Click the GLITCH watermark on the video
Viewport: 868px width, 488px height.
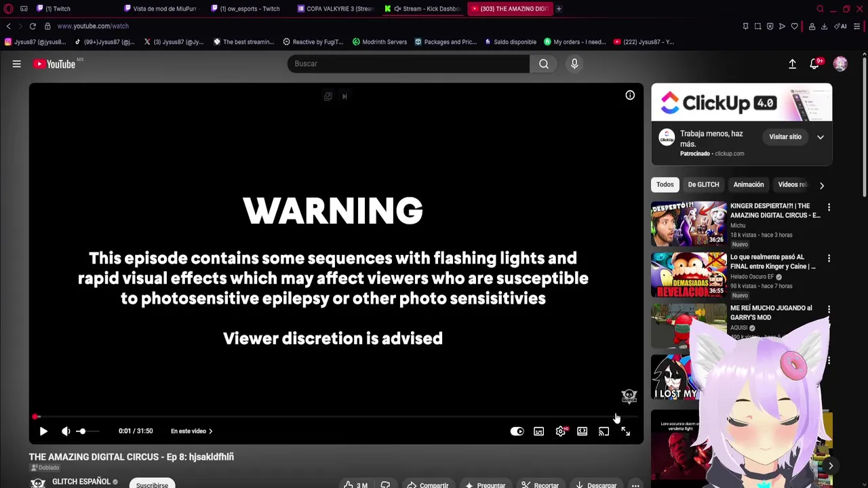(x=629, y=396)
